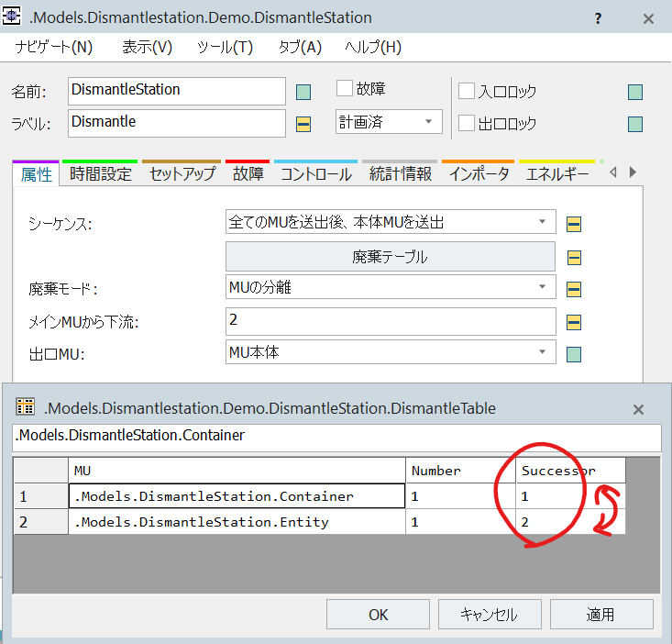Select row header 2 in the table

pyautogui.click(x=40, y=522)
